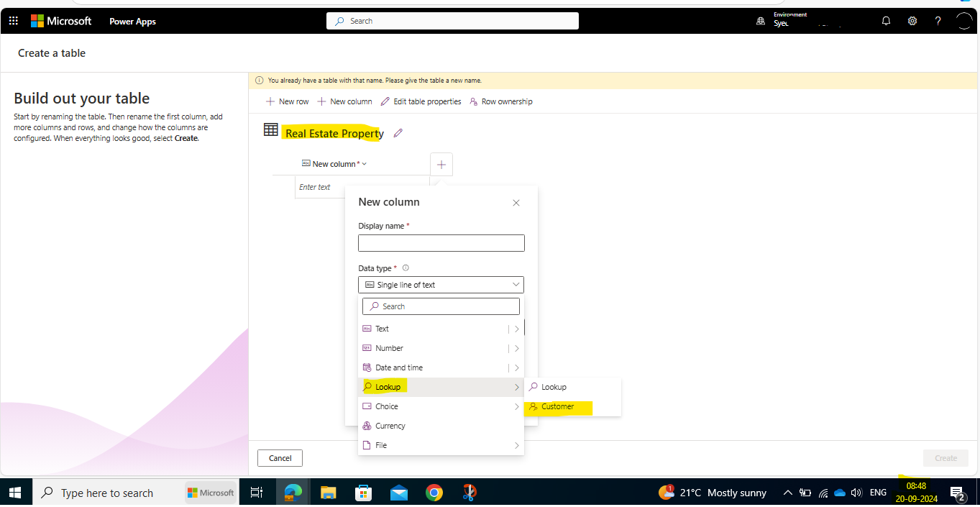980x507 pixels.
Task: Open Task View in the taskbar
Action: [256, 493]
